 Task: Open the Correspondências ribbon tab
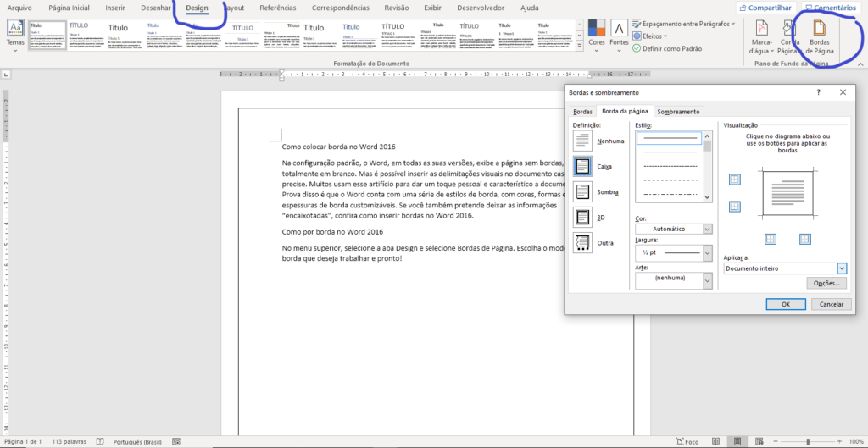(x=341, y=8)
